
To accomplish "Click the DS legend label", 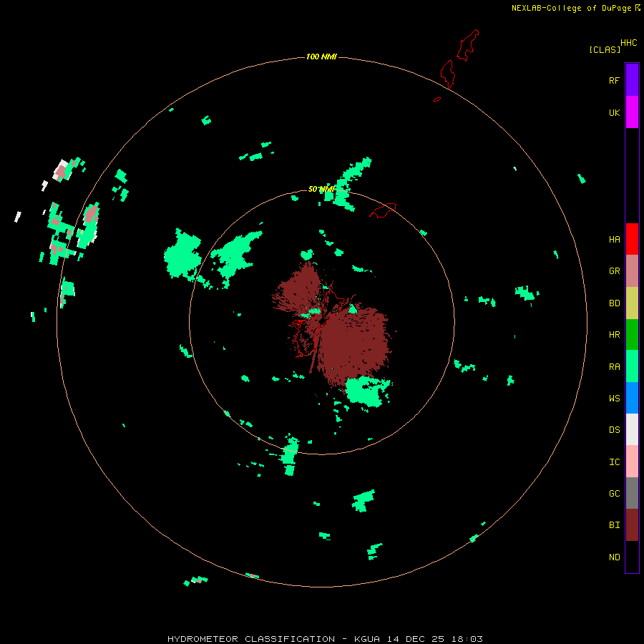I will 614,430.
